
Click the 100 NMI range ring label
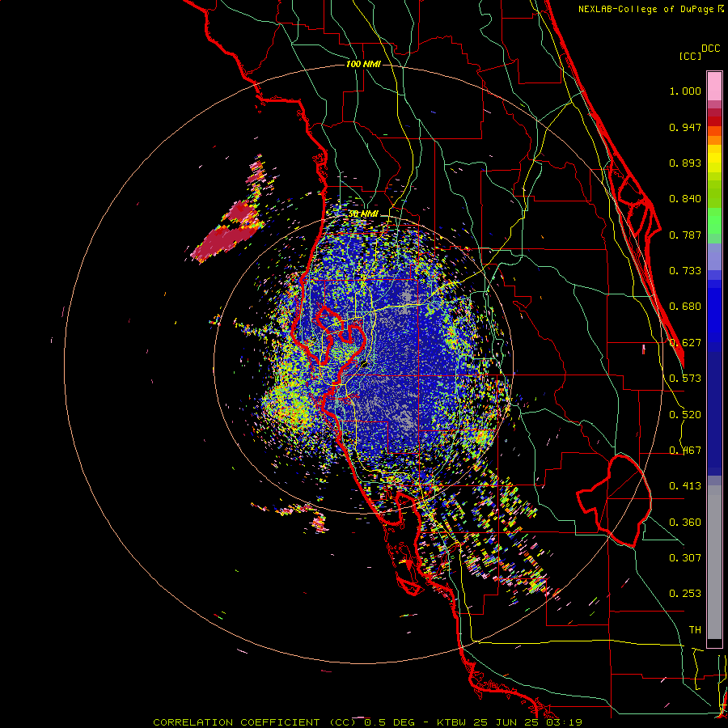point(363,64)
